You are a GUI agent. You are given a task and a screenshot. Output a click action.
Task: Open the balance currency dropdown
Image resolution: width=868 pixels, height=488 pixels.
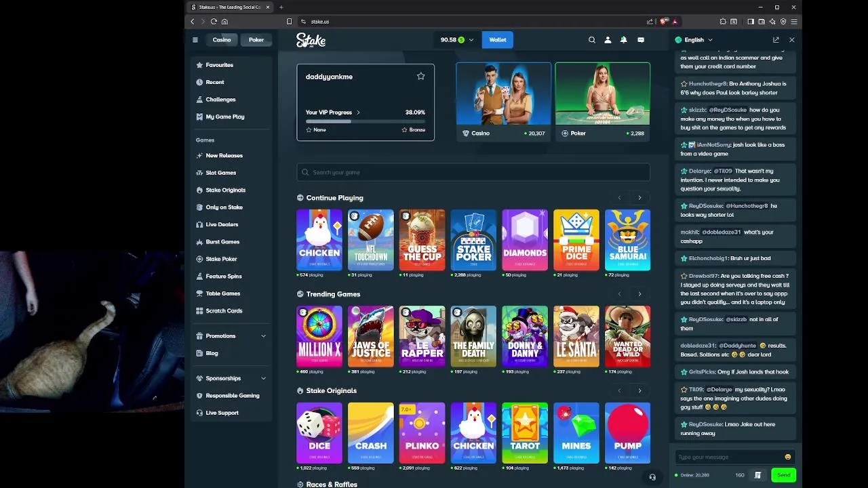(x=458, y=40)
